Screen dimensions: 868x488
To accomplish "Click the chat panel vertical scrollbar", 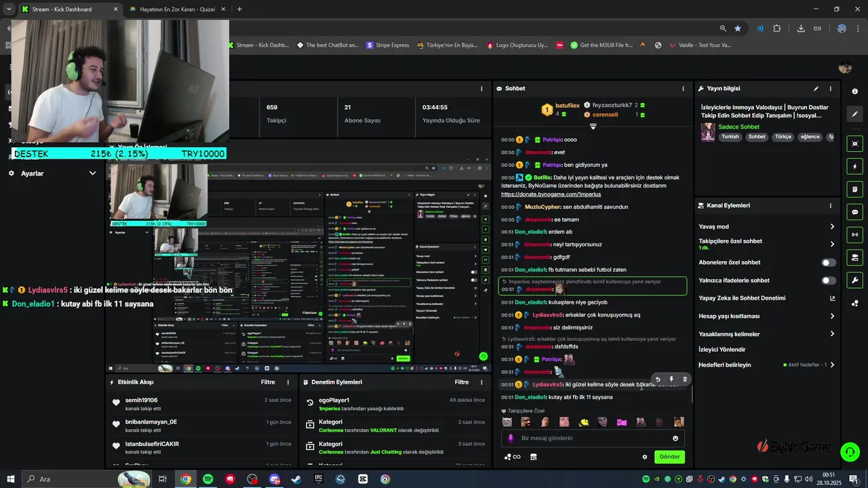I will click(692, 395).
